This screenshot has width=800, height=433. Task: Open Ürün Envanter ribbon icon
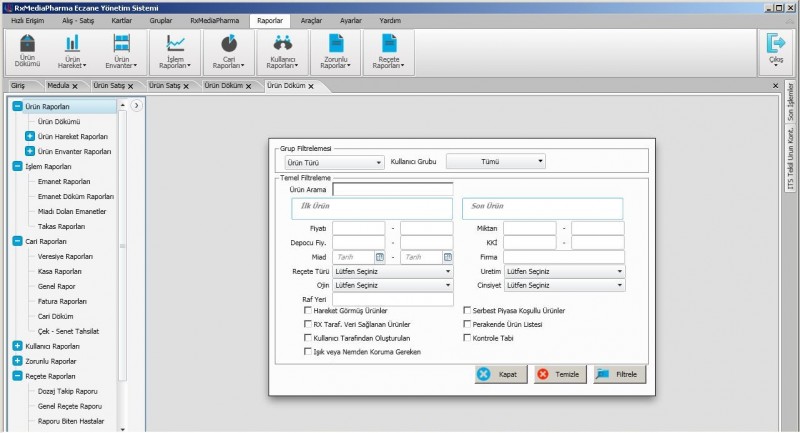(121, 44)
